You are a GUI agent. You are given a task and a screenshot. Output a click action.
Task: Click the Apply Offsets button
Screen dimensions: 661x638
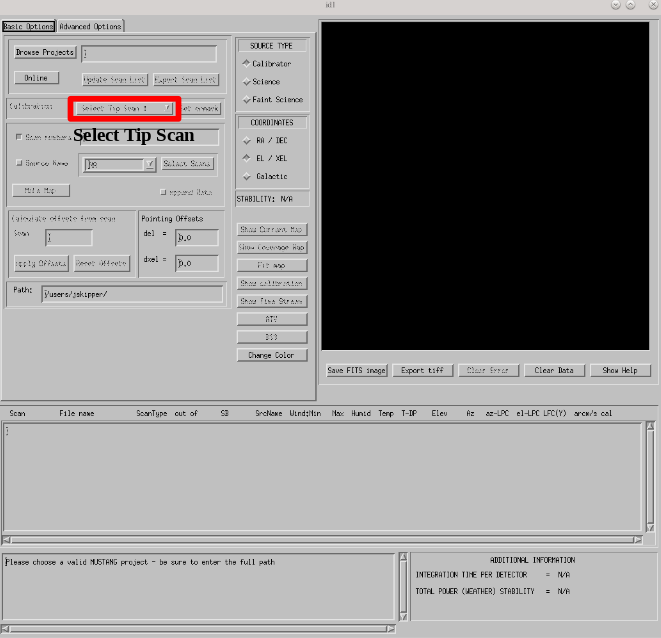[41, 263]
